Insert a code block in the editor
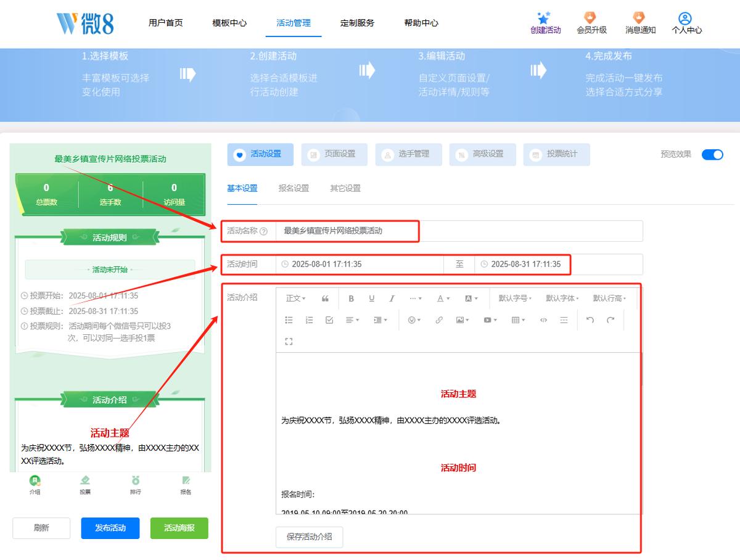 click(x=543, y=320)
